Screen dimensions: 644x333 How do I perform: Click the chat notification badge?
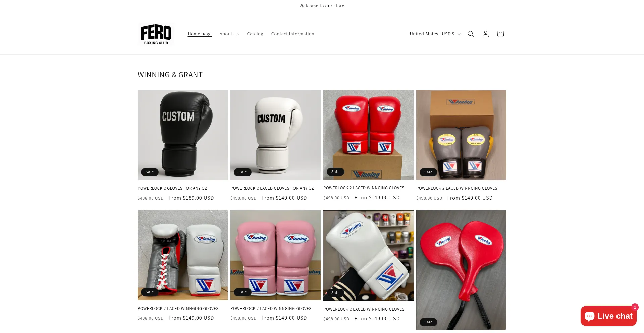point(635,307)
